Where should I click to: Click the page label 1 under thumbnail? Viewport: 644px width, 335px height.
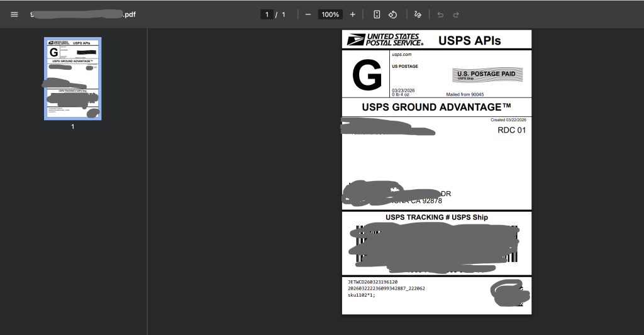click(72, 126)
